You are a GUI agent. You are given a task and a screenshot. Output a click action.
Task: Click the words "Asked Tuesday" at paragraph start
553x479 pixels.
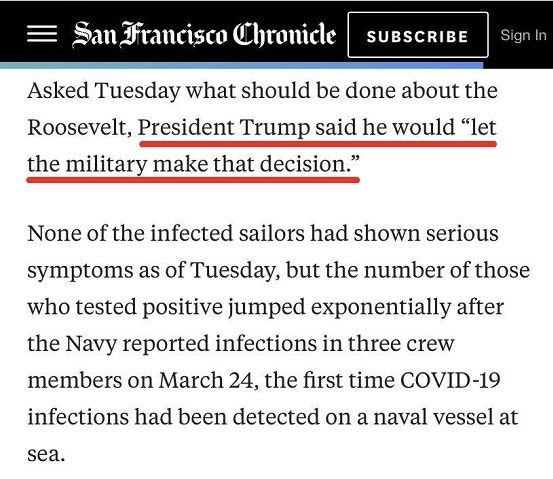click(104, 91)
